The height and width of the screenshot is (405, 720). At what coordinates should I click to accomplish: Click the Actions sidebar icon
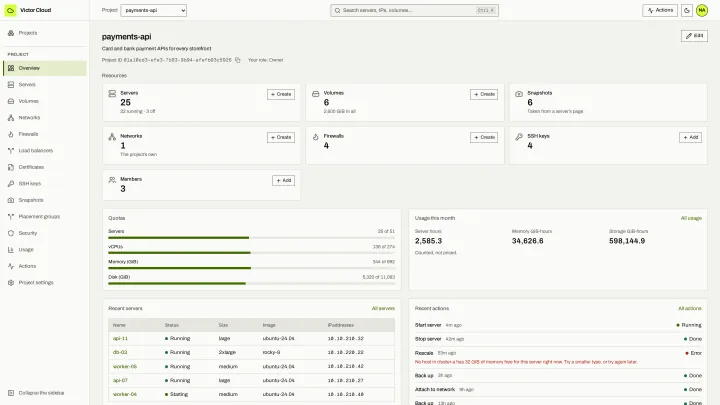click(11, 266)
